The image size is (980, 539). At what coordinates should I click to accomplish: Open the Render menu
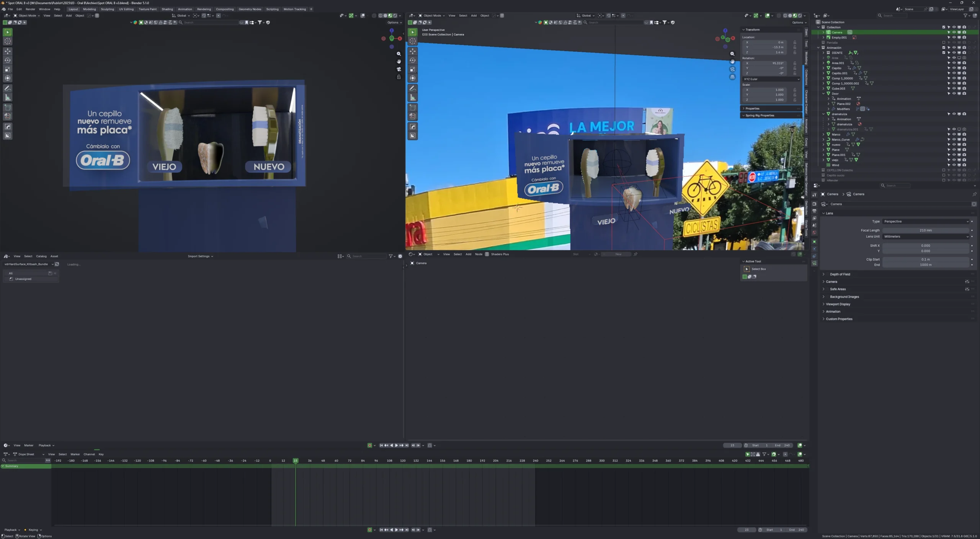point(30,9)
